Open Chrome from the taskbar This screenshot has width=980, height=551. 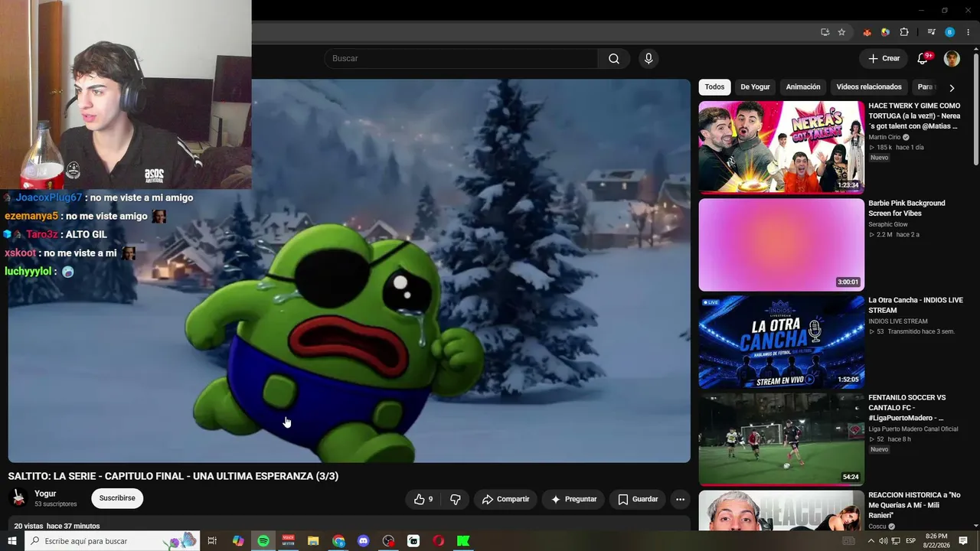(338, 541)
